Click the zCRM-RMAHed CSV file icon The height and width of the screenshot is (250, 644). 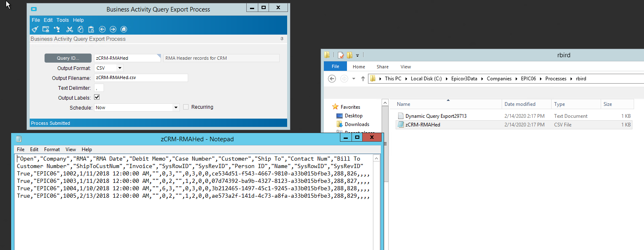pos(400,124)
